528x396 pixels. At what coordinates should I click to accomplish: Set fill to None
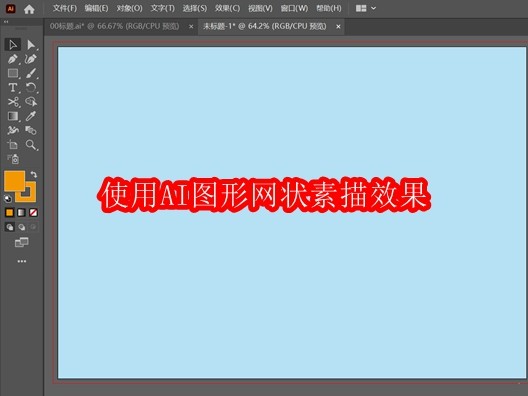pyautogui.click(x=33, y=212)
